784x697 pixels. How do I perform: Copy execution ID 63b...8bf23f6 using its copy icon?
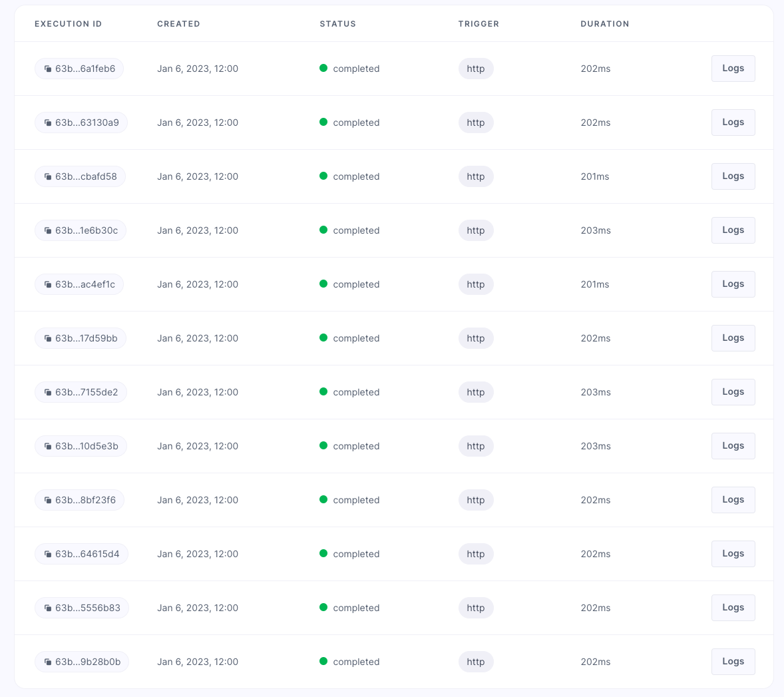[x=48, y=501]
